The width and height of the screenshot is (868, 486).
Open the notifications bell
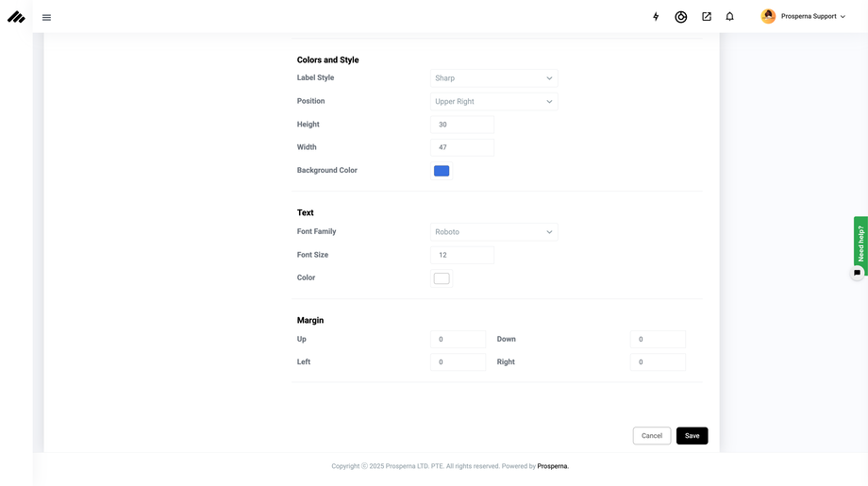729,17
